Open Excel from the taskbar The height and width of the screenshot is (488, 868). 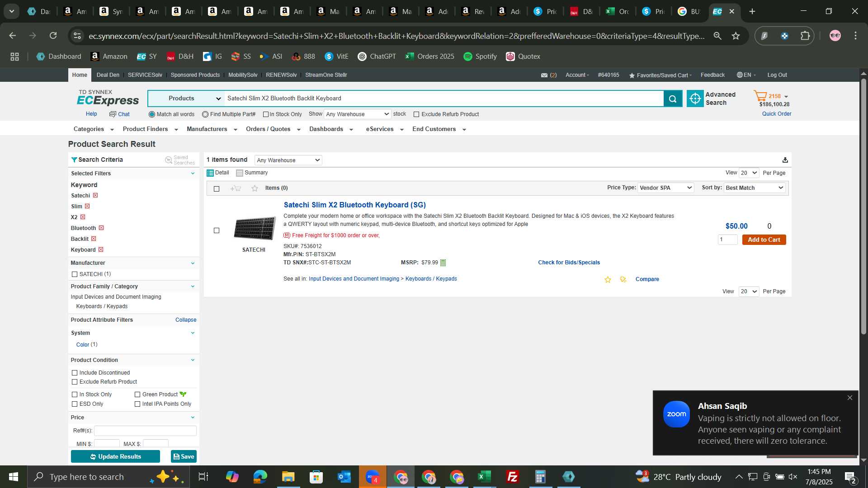(x=485, y=477)
